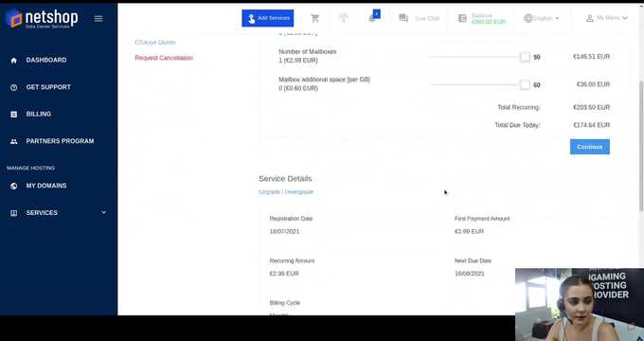Click the user profile icon

coord(590,19)
